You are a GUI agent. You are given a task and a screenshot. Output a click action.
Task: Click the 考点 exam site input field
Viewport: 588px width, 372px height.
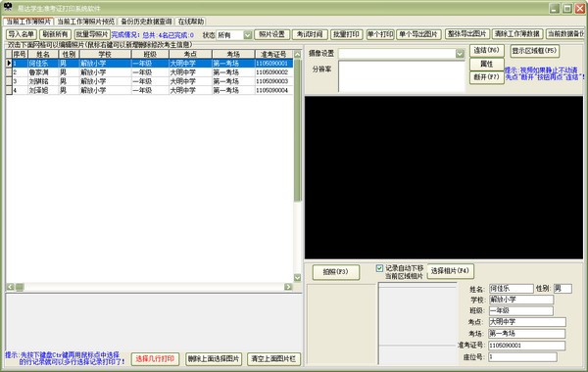coord(527,322)
